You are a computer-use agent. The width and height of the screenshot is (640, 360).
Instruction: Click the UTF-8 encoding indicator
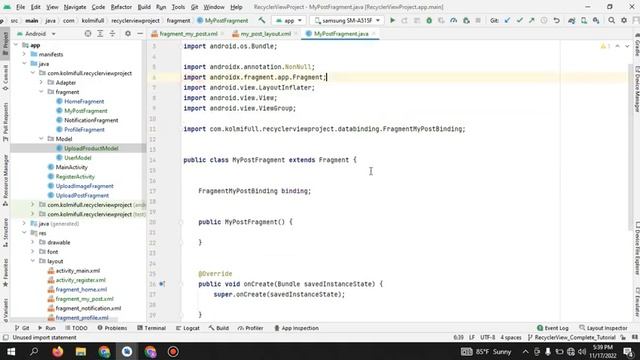point(487,338)
